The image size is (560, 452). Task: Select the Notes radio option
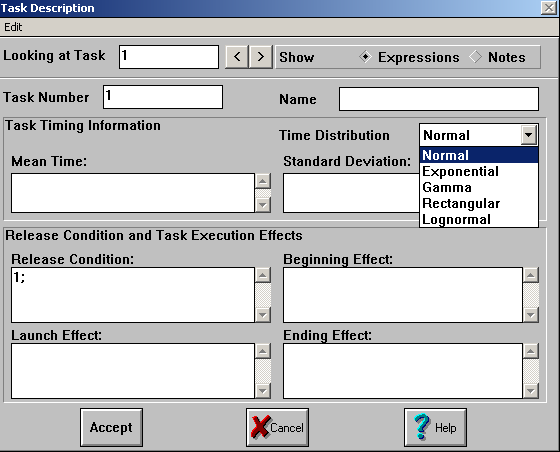coord(497,57)
